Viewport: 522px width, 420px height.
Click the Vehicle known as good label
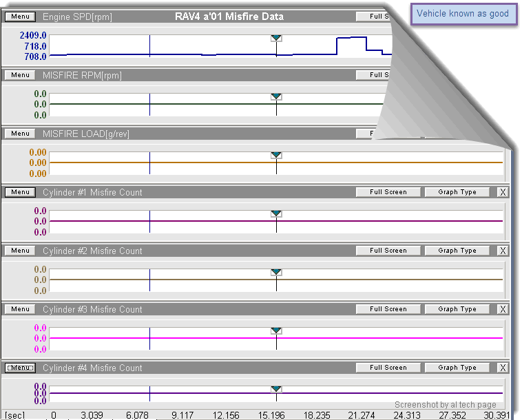point(463,14)
